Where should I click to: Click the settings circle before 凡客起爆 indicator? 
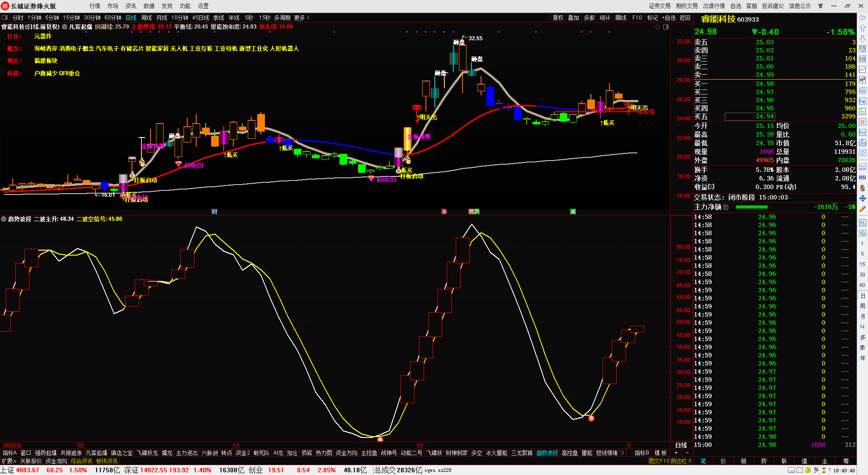65,27
